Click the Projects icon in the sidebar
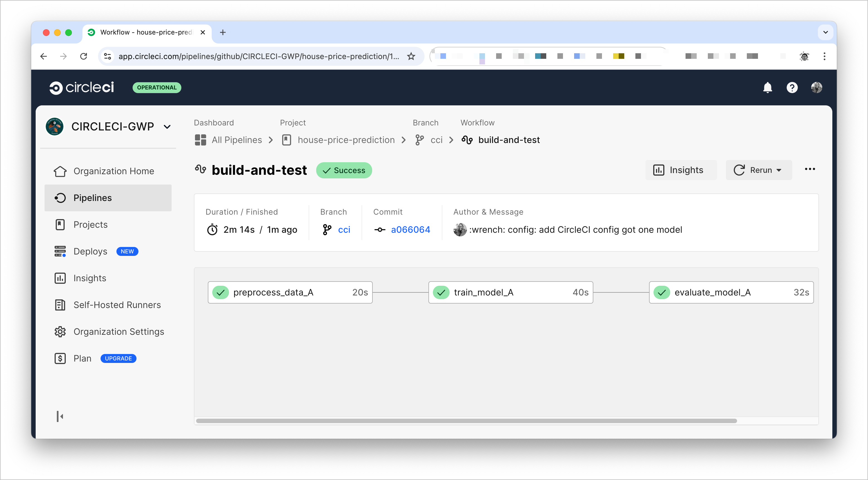 click(60, 224)
